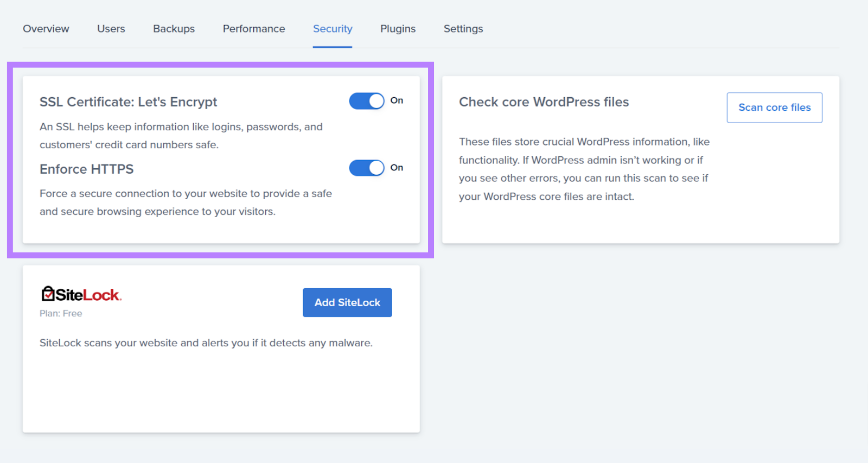Click the Plan: Free label
Viewport: 868px width, 463px height.
pos(61,313)
